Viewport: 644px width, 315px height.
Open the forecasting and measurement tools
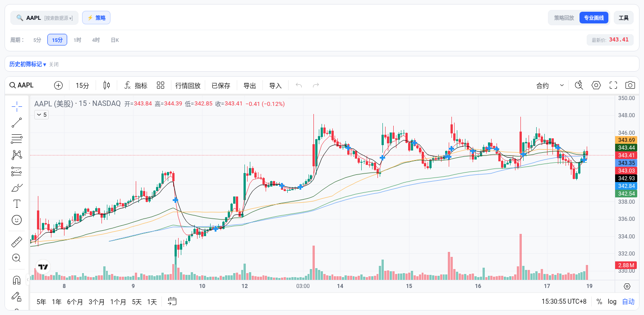pyautogui.click(x=17, y=171)
